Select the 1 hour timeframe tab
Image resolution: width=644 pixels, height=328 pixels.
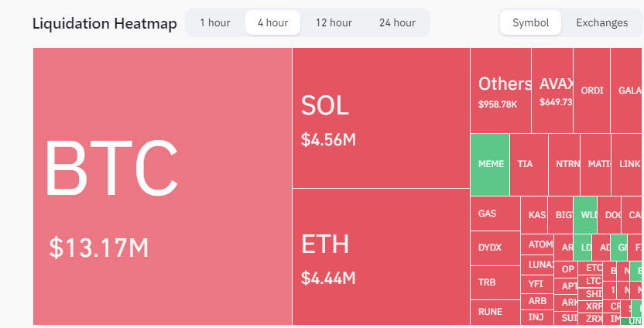214,22
